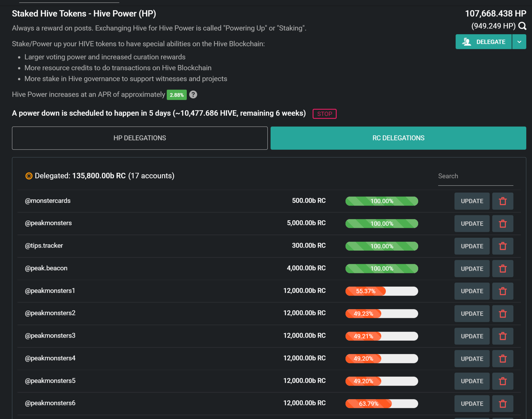The height and width of the screenshot is (419, 532).
Task: Click the Delegated 135,800.00b RC summary text
Action: pyautogui.click(x=105, y=176)
